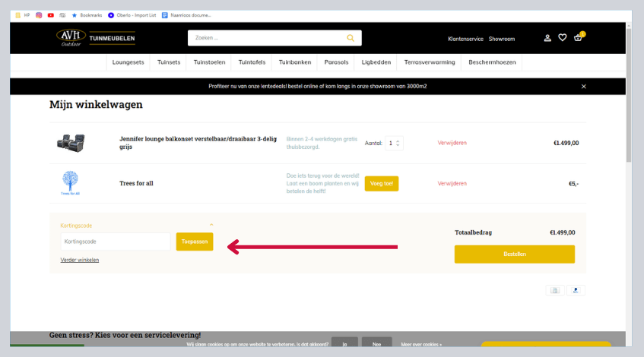
Task: Open the Loungesets category menu
Action: (x=128, y=62)
